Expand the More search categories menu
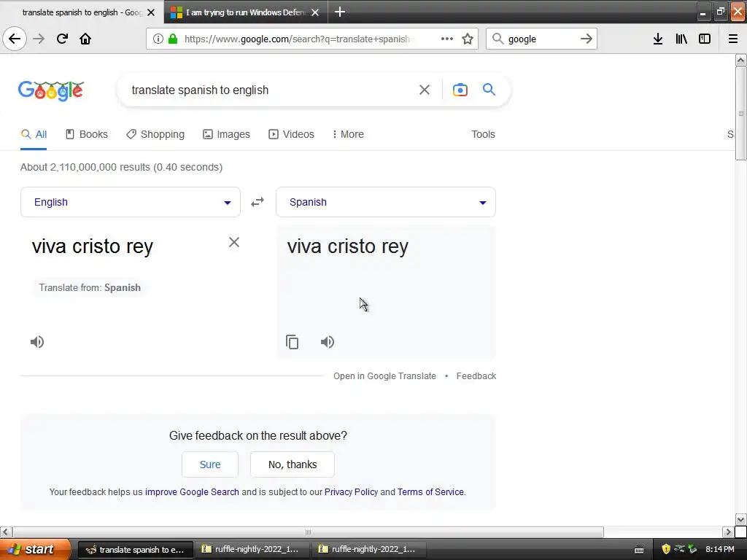The image size is (747, 560). [348, 134]
